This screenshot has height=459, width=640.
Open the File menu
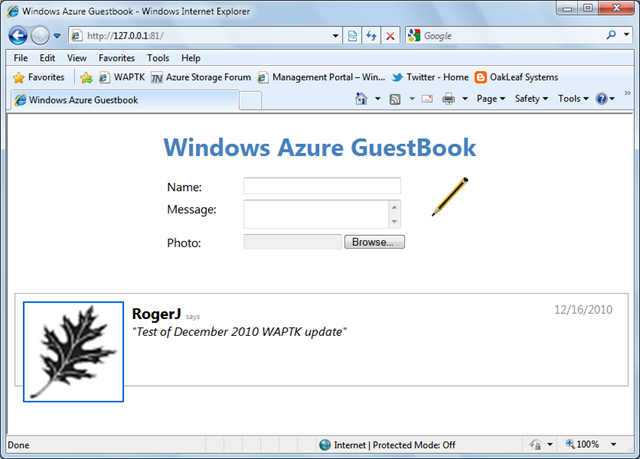[21, 58]
